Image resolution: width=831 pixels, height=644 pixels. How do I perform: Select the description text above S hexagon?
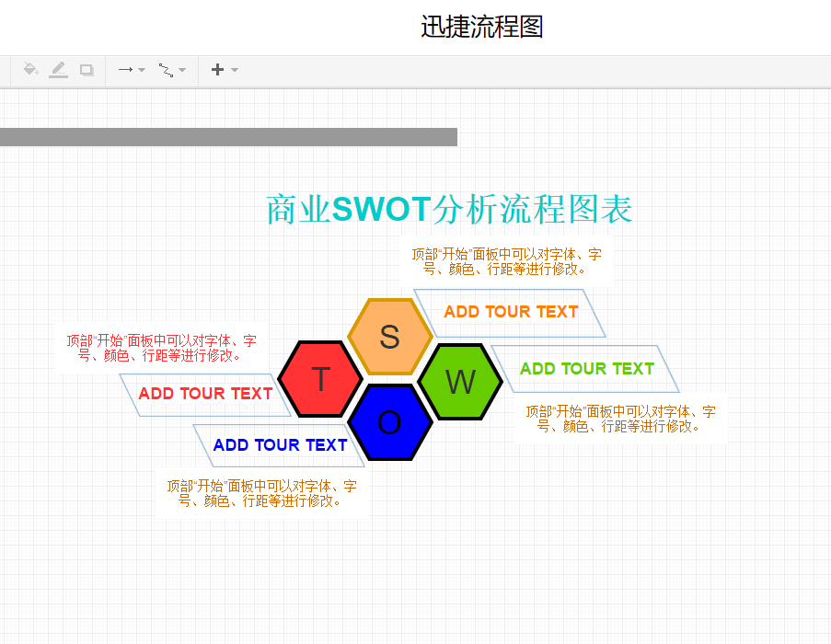[x=507, y=261]
